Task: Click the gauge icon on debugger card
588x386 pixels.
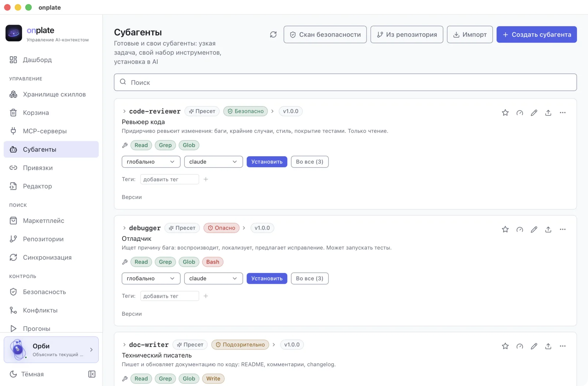Action: [x=520, y=229]
